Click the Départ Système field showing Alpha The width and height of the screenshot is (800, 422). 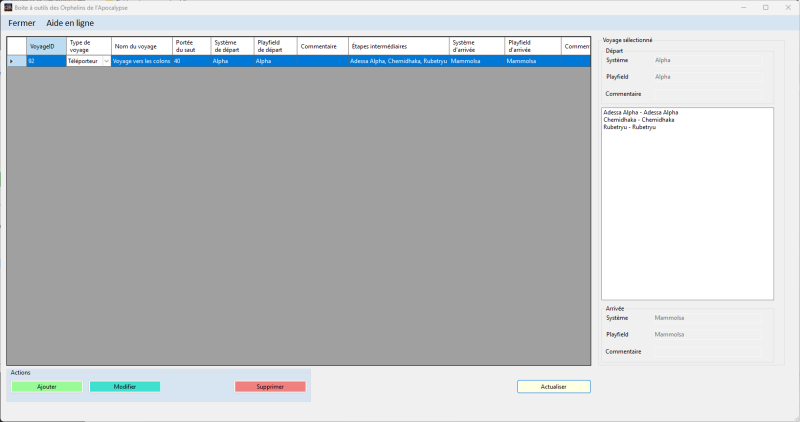706,60
